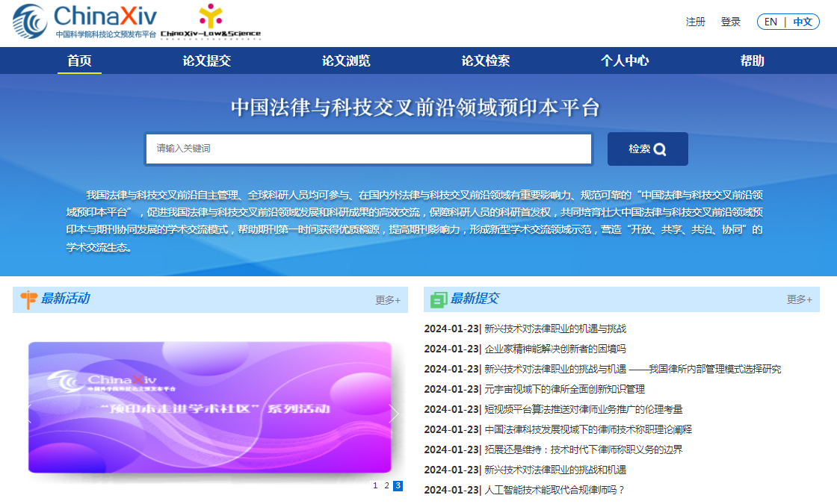The image size is (837, 504).
Task: Open the 论文提交 menu item
Action: [207, 61]
